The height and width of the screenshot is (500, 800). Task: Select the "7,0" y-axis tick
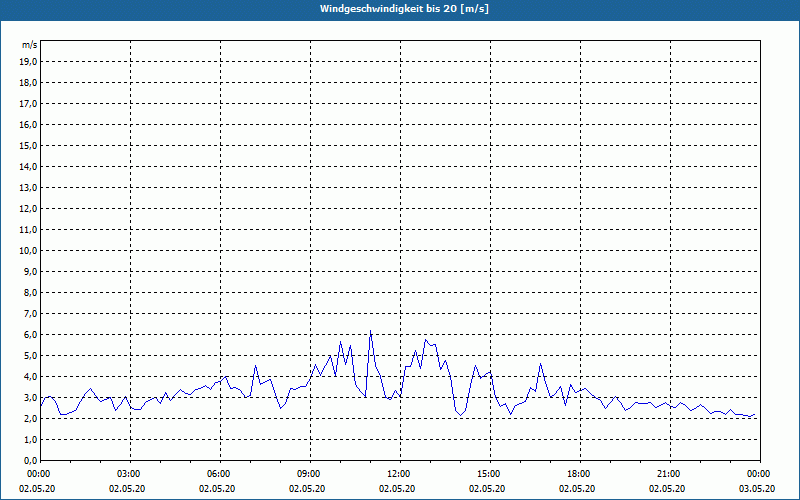click(x=30, y=314)
